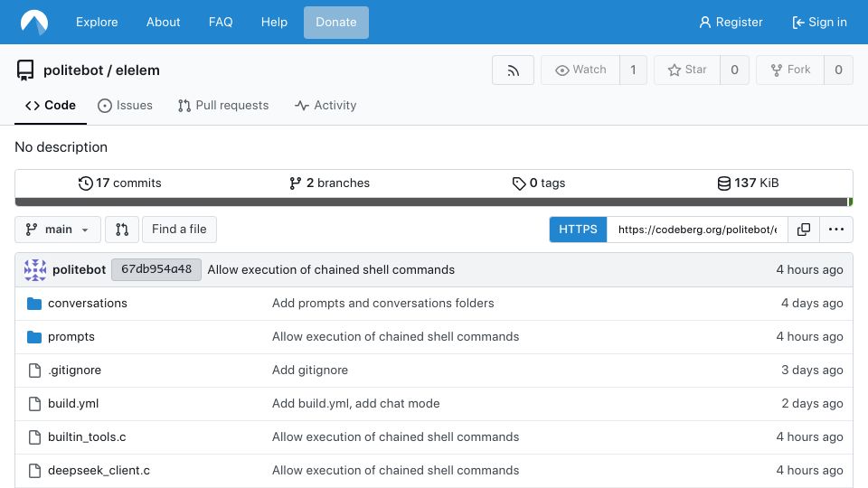
Task: Click the conversations folder icon
Action: pyautogui.click(x=34, y=304)
